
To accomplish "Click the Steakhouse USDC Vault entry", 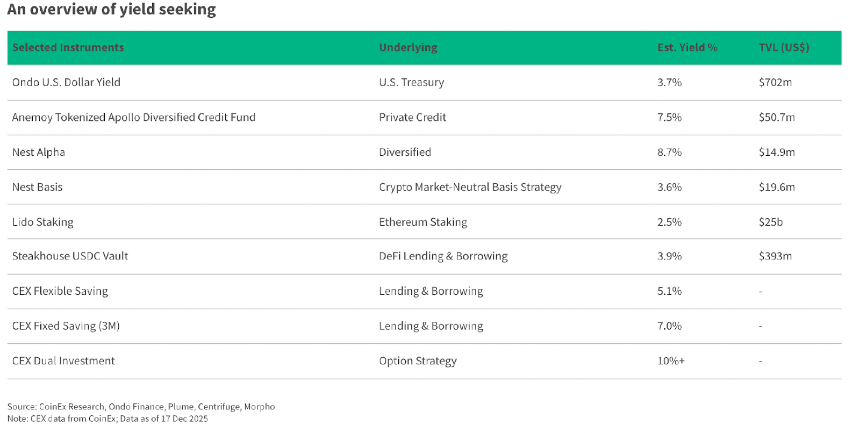I will (x=69, y=256).
